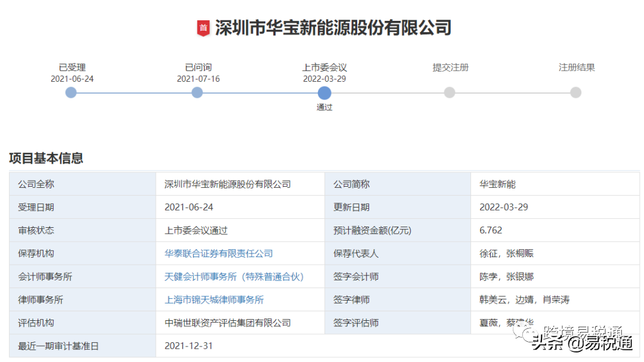Click the lawyers cell 韩美云, 边婧, 肖荣涛
The width and height of the screenshot is (644, 362).
coord(555,299)
